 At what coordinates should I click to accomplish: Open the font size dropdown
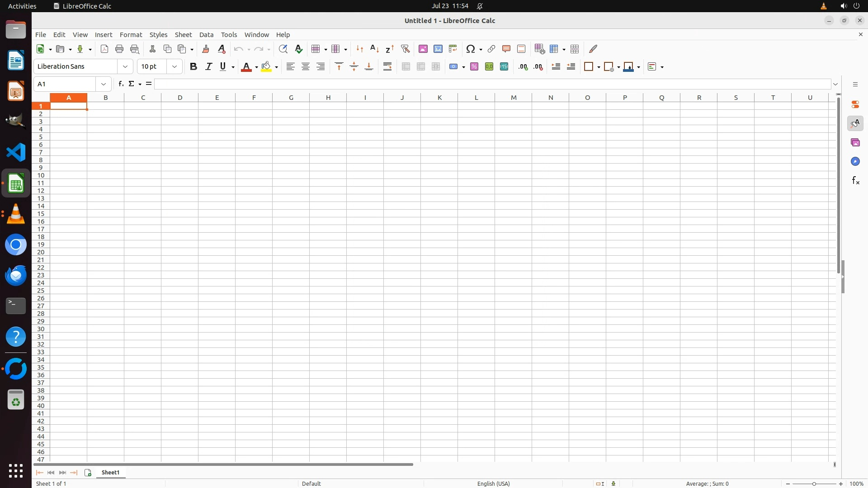(175, 66)
